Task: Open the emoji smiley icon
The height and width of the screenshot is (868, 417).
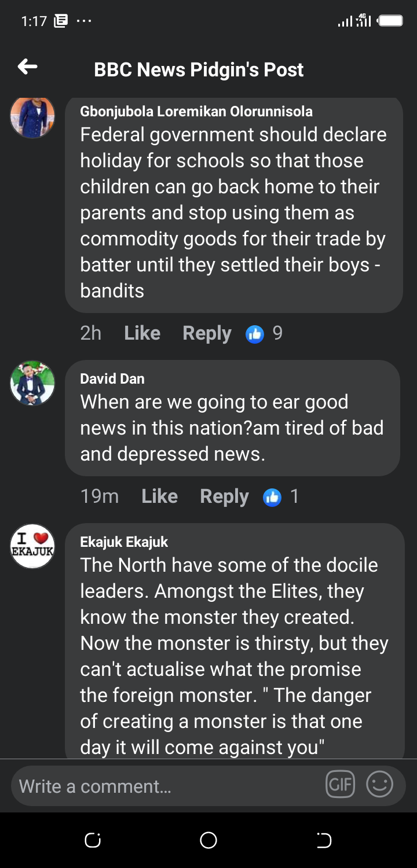Action: pyautogui.click(x=379, y=785)
